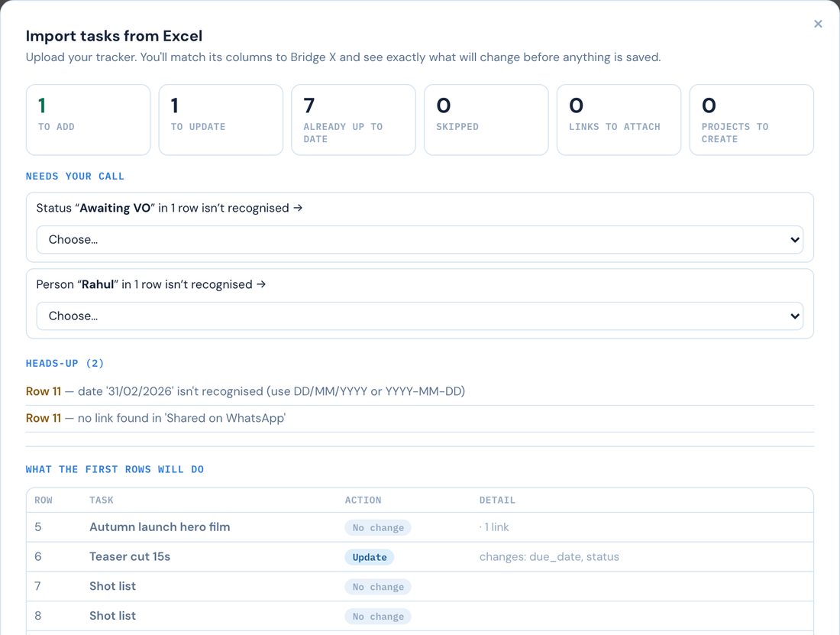
Task: Click the '· 1 link' detail text
Action: 494,527
